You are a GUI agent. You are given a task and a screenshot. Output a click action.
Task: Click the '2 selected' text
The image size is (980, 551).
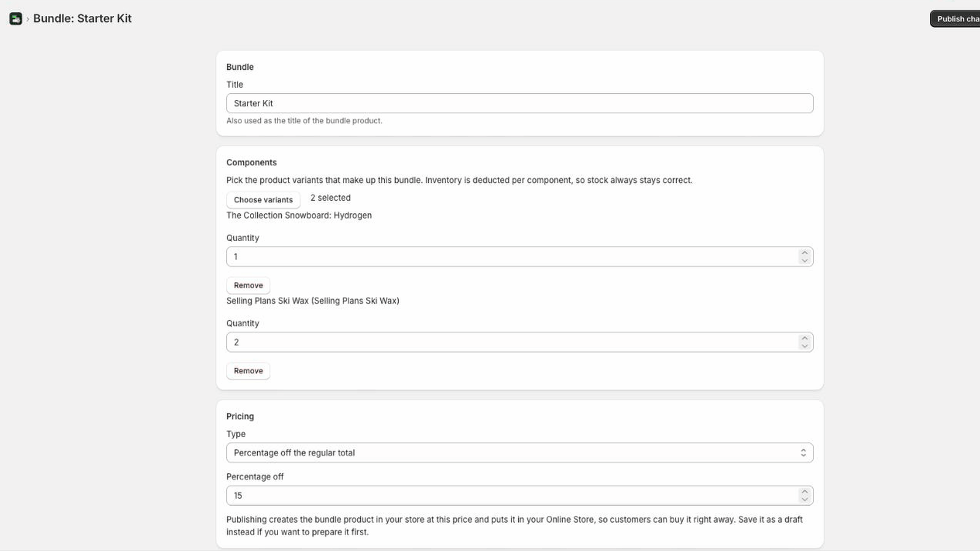[330, 198]
